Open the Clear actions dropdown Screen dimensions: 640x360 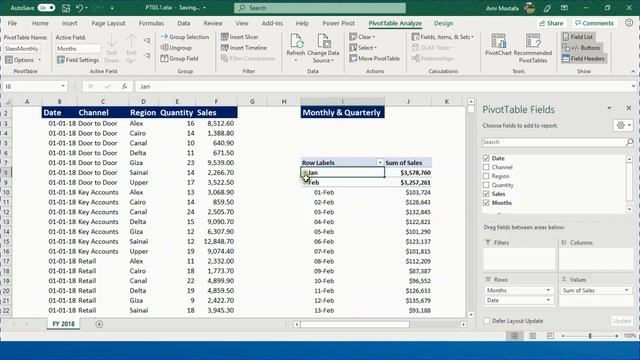coord(362,37)
